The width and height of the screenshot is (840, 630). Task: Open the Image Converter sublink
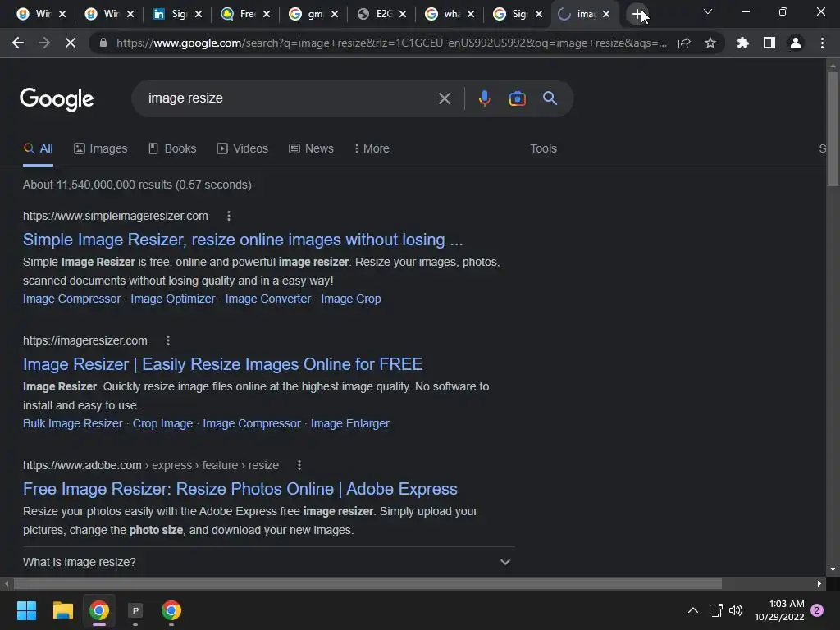pyautogui.click(x=268, y=299)
